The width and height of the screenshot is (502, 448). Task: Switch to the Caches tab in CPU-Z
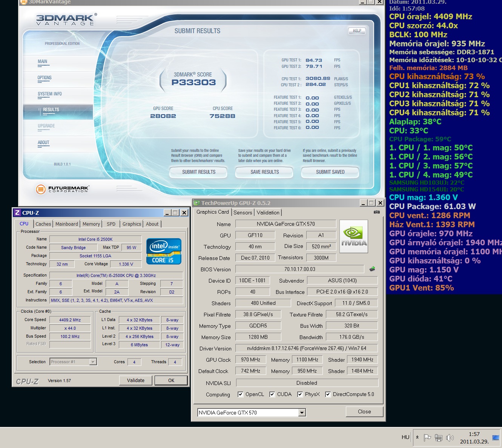tap(43, 224)
